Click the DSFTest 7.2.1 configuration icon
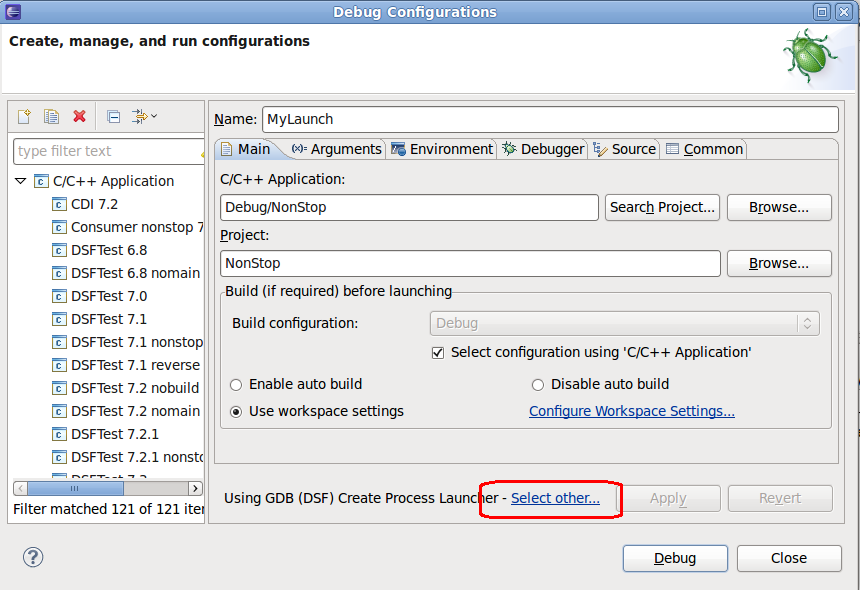This screenshot has height=590, width=860. (59, 435)
